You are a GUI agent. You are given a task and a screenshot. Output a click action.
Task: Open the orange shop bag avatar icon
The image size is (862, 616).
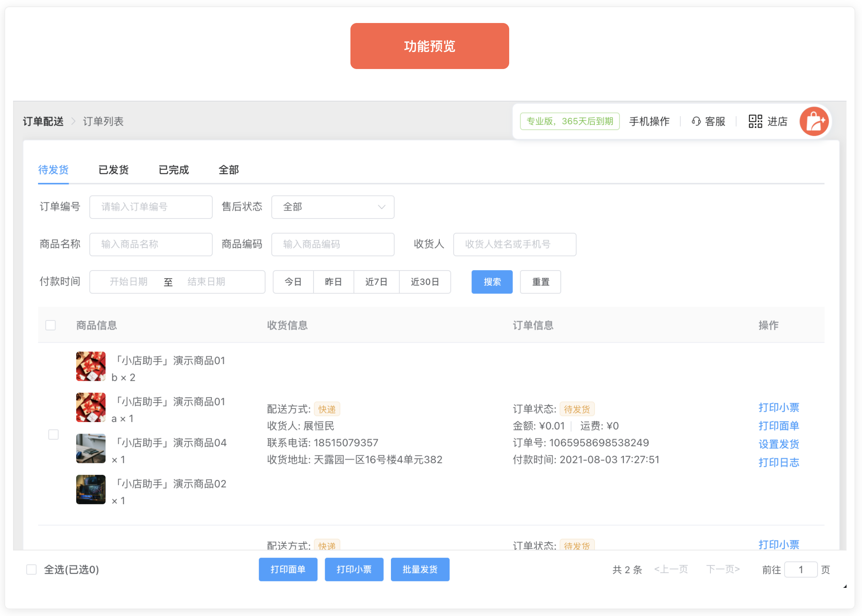pyautogui.click(x=814, y=121)
